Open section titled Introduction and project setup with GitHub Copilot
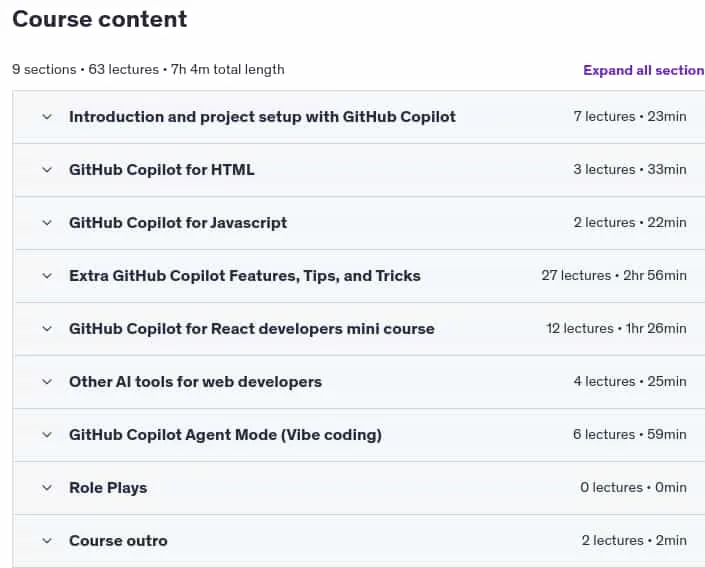Image resolution: width=705 pixels, height=568 pixels. (263, 117)
